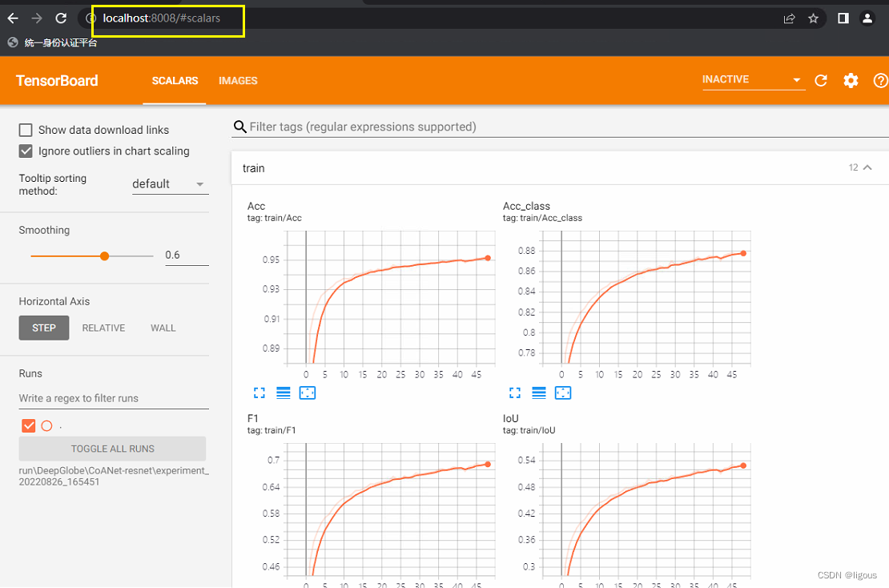Viewport: 889px width, 588px height.
Task: Click the 'train' section header text
Action: 253,168
